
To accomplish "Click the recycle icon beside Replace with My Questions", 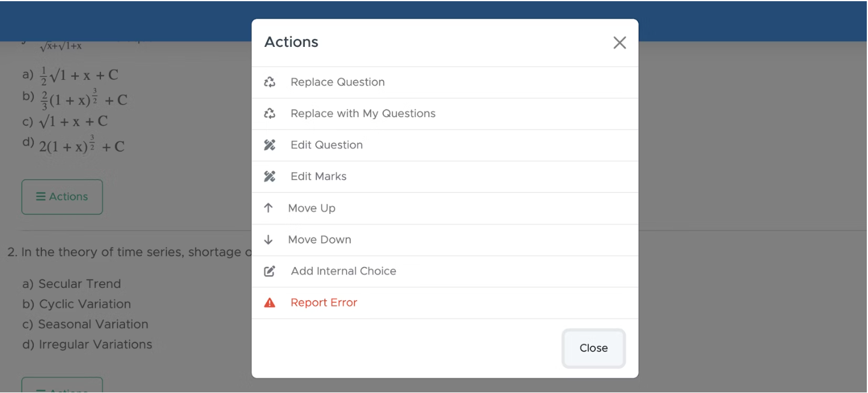I will point(270,114).
